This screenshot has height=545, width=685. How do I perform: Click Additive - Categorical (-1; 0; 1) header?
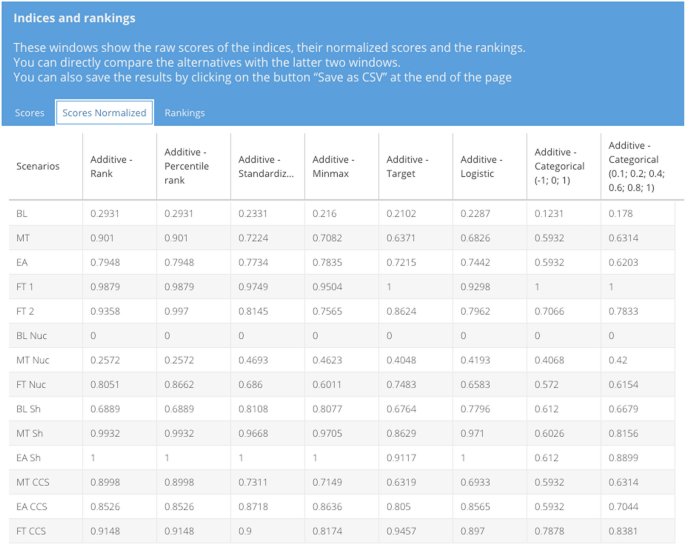560,166
